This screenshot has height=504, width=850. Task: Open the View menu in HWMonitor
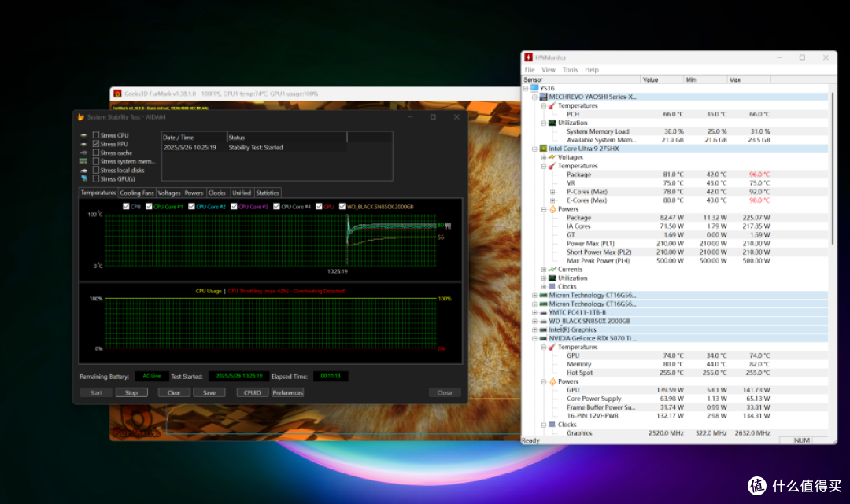tap(549, 70)
